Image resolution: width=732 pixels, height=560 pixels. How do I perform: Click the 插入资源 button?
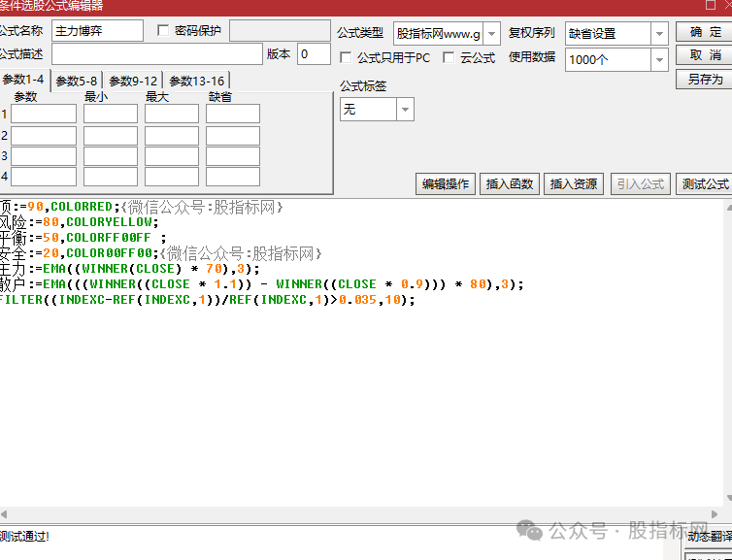point(574,183)
